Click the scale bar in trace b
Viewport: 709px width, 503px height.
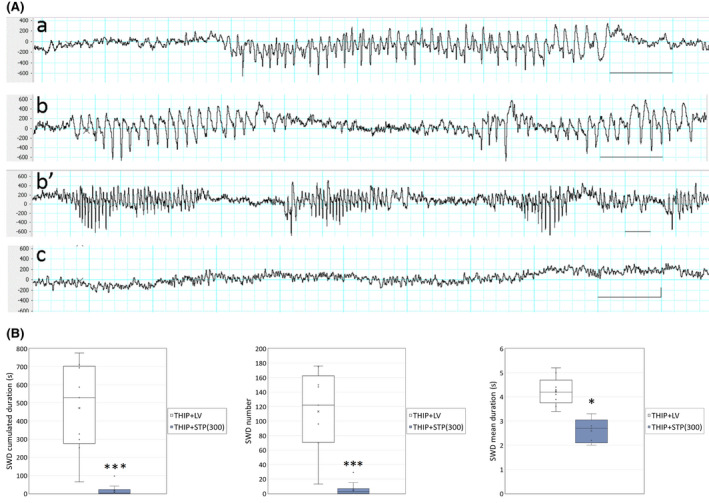coord(631,157)
